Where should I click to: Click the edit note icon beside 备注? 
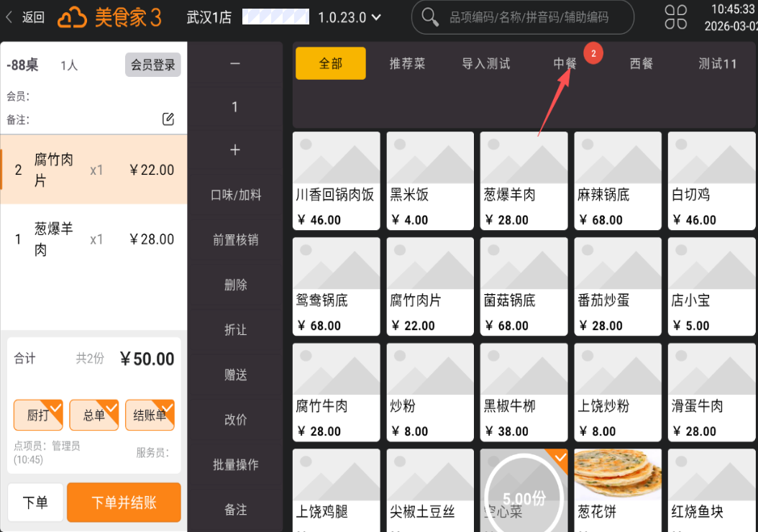[x=168, y=119]
